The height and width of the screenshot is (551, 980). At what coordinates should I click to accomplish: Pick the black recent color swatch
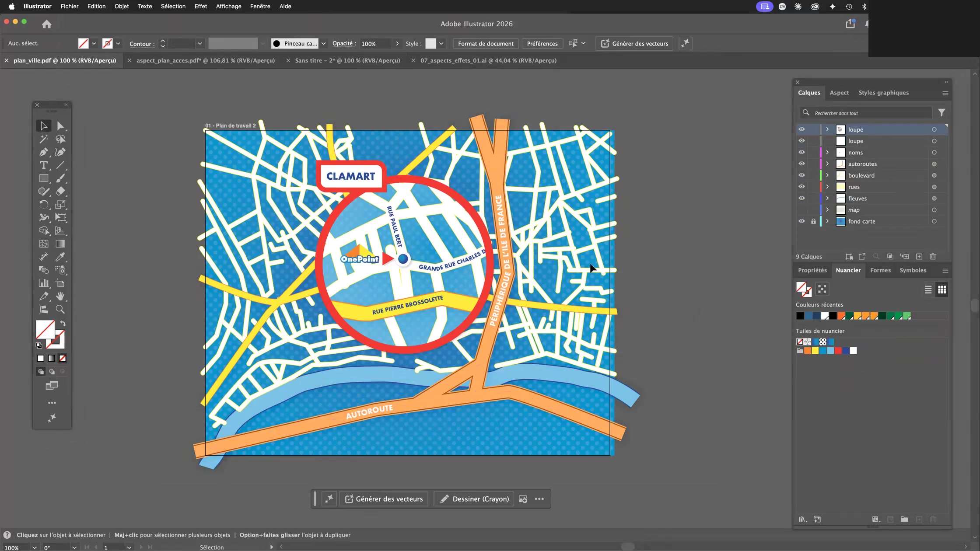tap(800, 316)
